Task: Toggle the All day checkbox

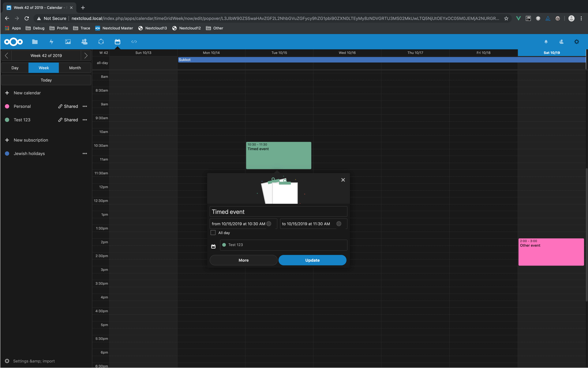Action: pos(213,233)
